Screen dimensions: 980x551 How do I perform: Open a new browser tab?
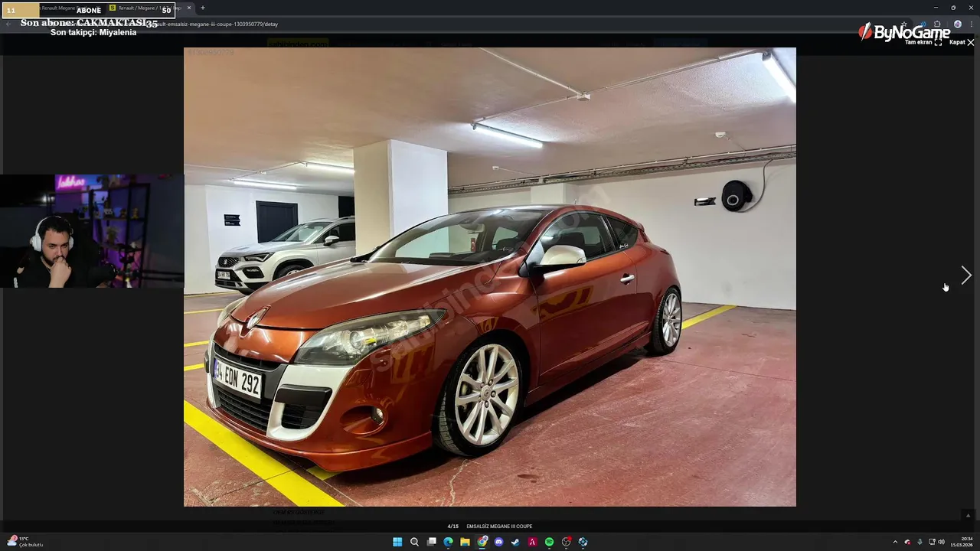202,8
